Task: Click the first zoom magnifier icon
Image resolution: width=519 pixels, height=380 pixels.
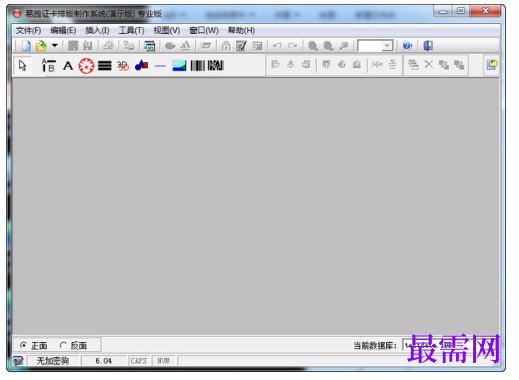Action: pyautogui.click(x=313, y=46)
